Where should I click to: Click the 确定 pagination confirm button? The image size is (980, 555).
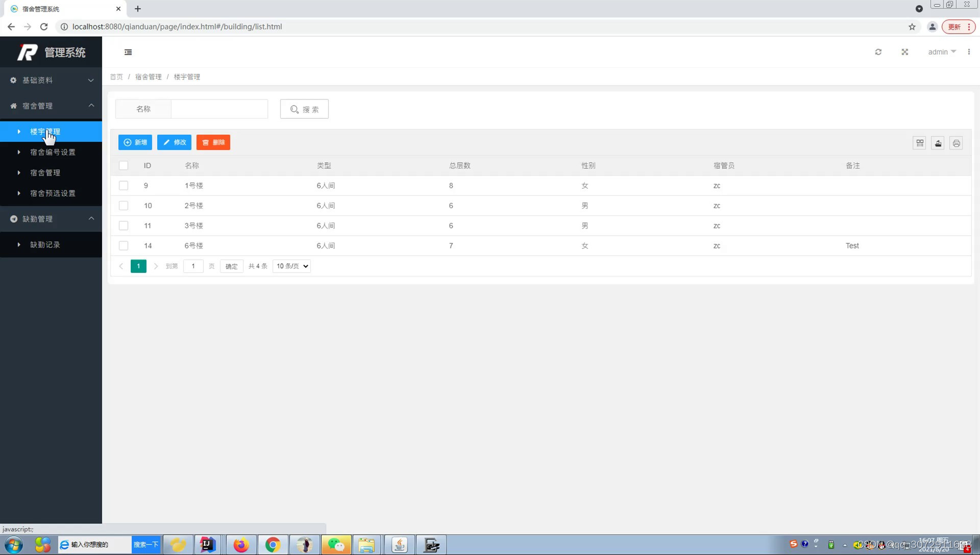pyautogui.click(x=232, y=266)
